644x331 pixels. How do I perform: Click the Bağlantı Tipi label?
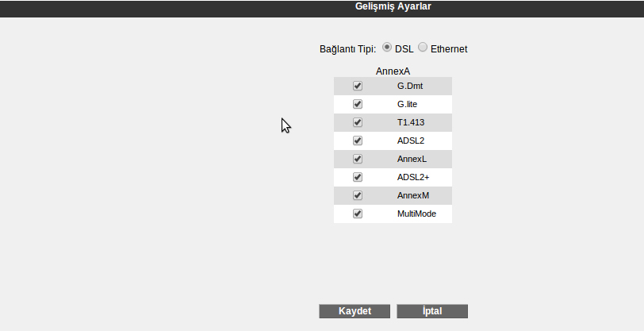pyautogui.click(x=347, y=49)
